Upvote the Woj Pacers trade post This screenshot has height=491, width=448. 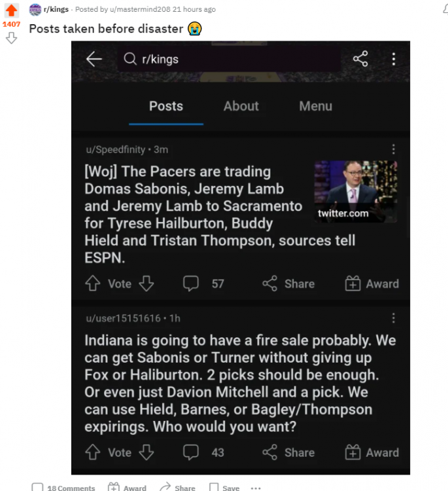point(92,283)
